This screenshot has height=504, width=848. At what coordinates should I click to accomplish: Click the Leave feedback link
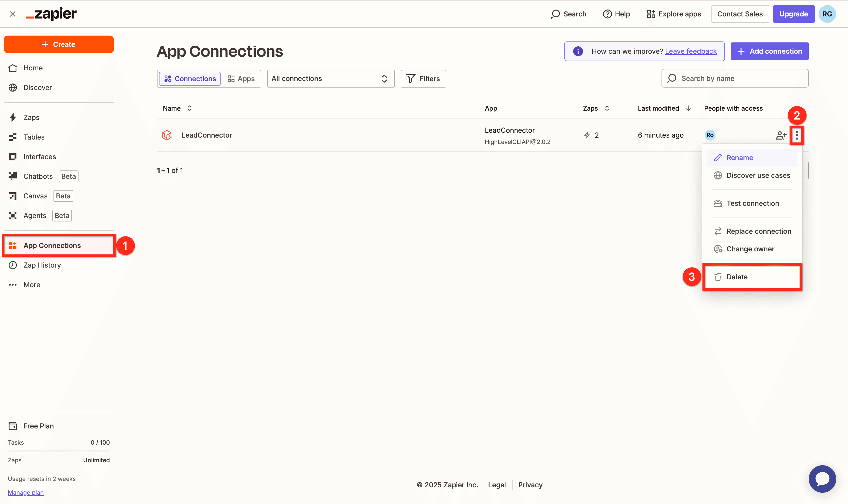pyautogui.click(x=691, y=51)
